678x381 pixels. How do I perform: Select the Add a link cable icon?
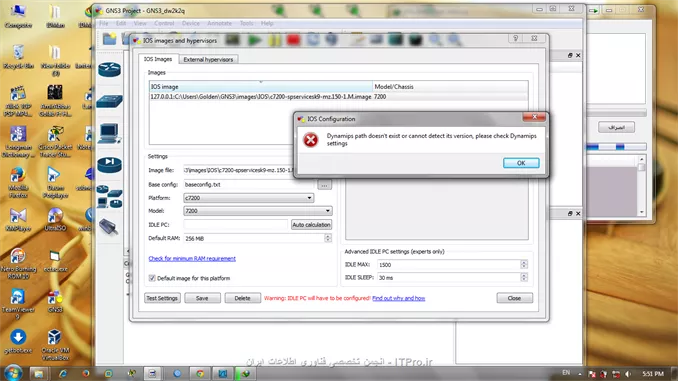coord(109,227)
